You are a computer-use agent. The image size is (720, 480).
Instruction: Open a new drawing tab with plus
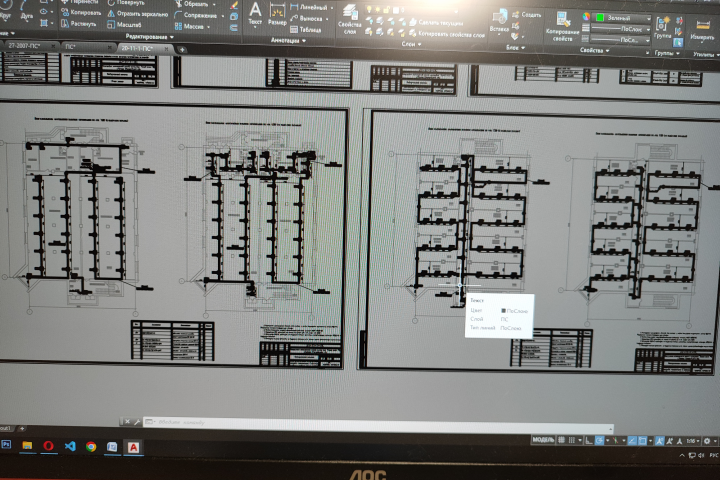pyautogui.click(x=182, y=50)
